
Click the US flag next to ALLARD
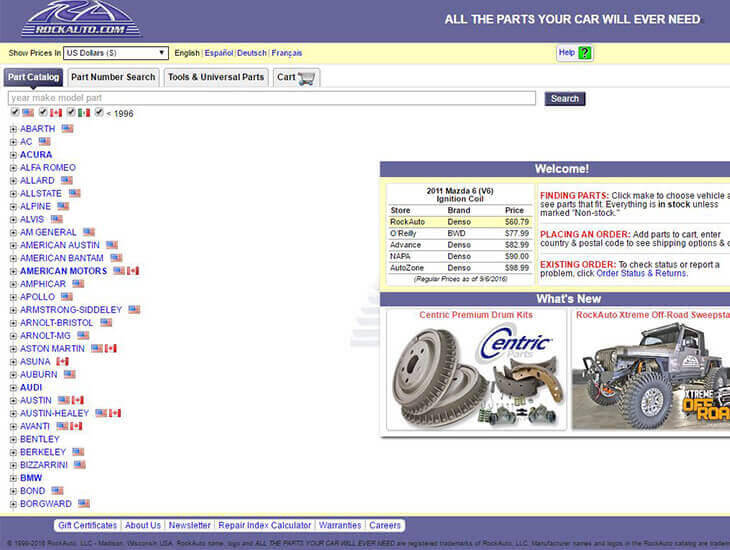67,180
